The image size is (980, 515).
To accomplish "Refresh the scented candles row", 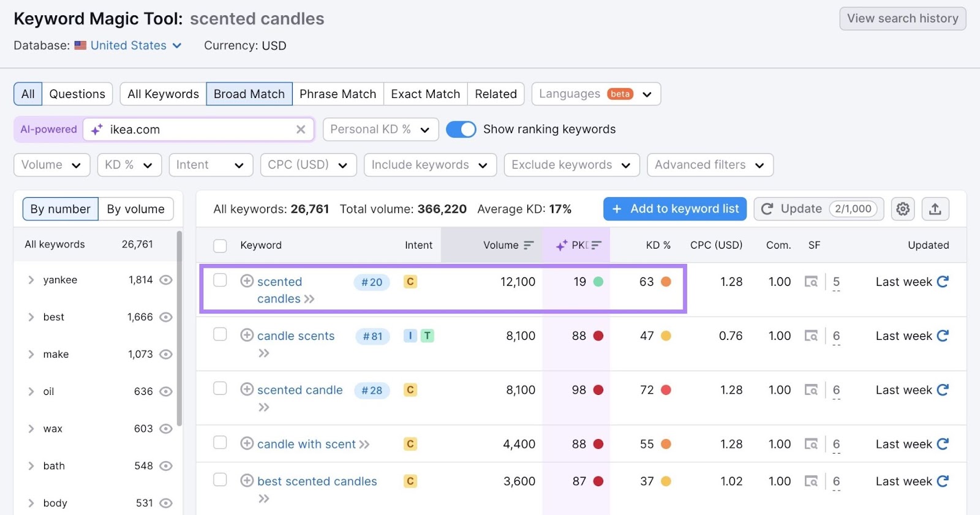I will click(943, 282).
